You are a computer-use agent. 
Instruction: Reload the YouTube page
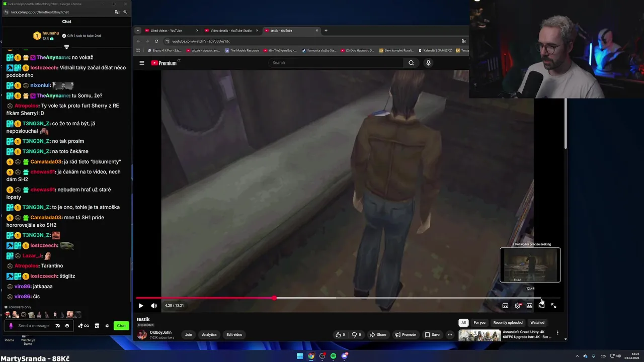(156, 41)
